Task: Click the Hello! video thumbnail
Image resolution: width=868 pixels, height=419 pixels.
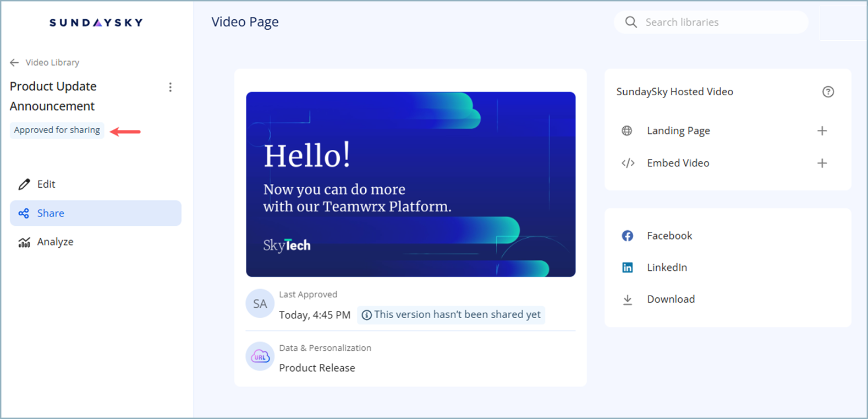Action: [410, 184]
